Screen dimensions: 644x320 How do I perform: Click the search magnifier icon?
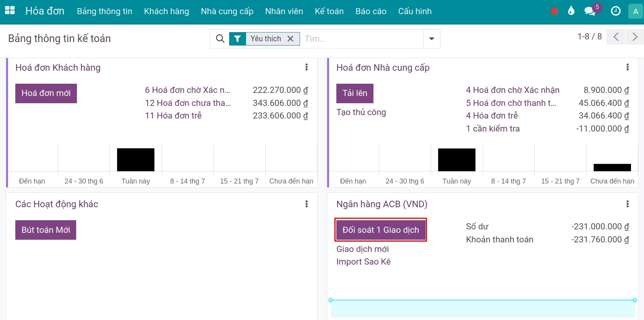coord(220,39)
